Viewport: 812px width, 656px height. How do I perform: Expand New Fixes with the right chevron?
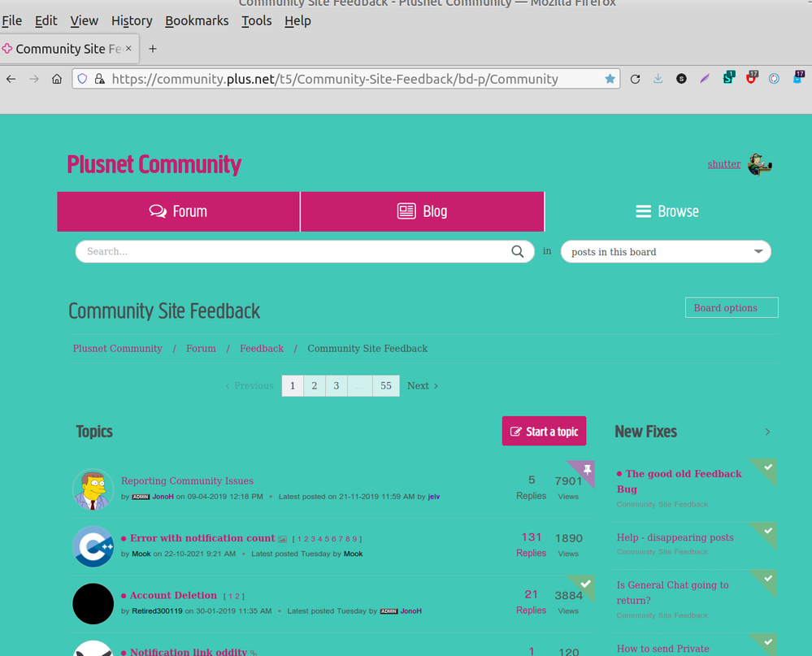coord(766,432)
